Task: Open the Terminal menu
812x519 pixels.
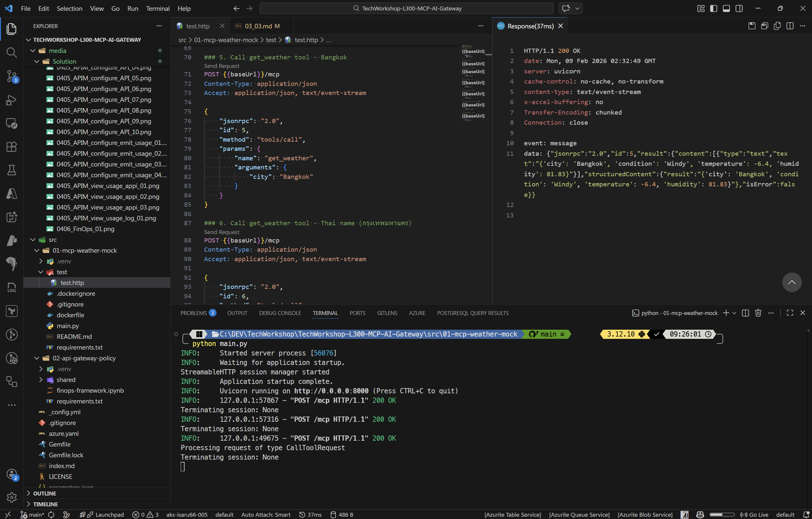Action: tap(158, 8)
